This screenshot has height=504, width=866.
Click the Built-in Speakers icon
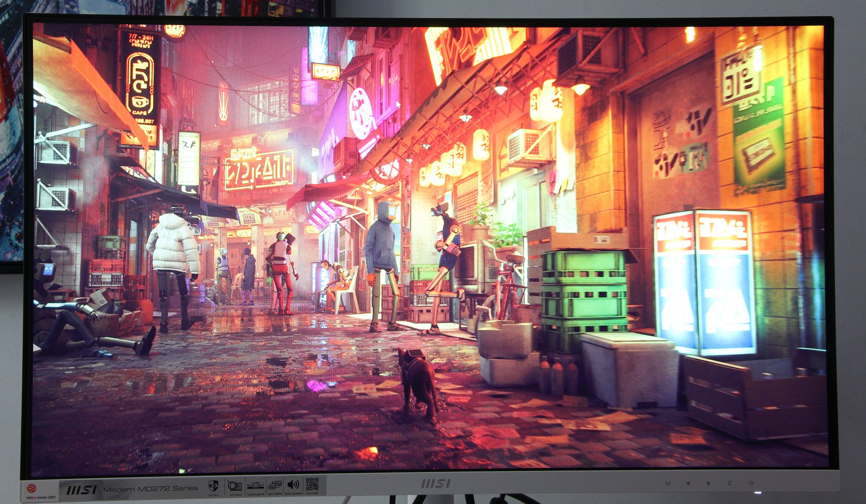pyautogui.click(x=293, y=485)
